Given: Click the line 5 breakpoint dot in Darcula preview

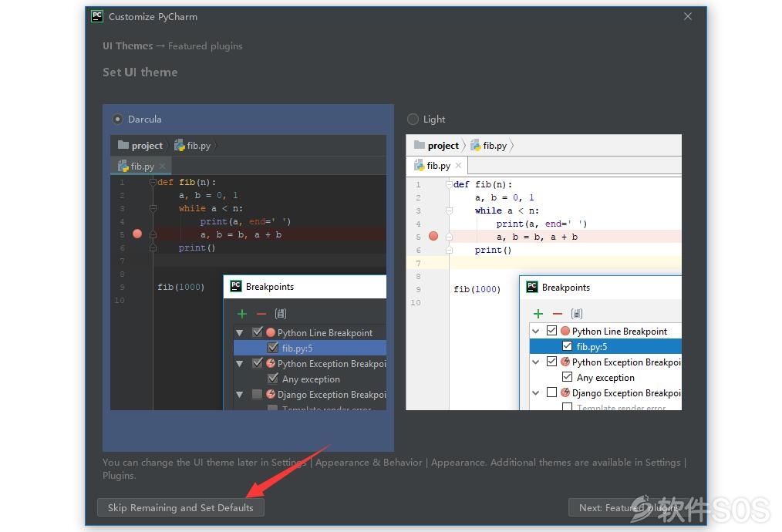Looking at the screenshot, I should (137, 234).
